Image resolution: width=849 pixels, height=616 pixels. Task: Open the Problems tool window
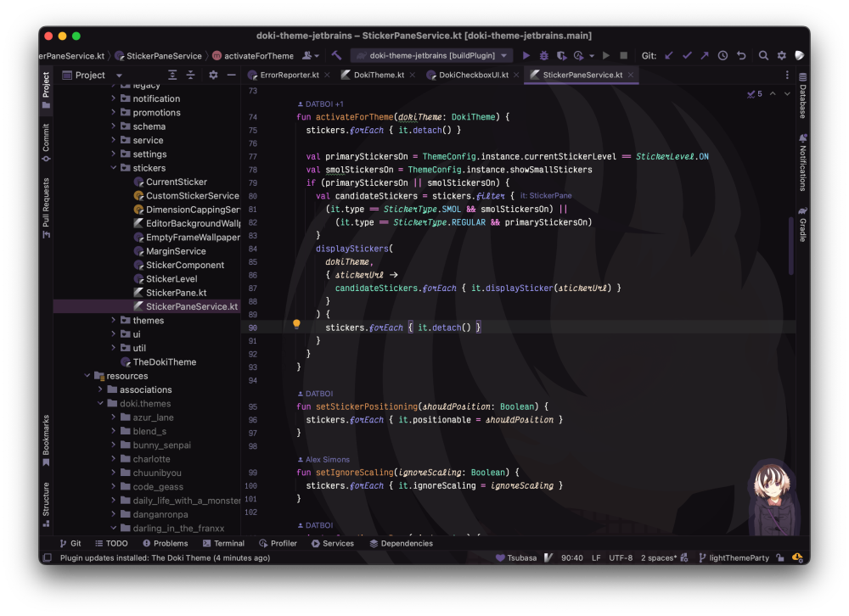click(166, 543)
